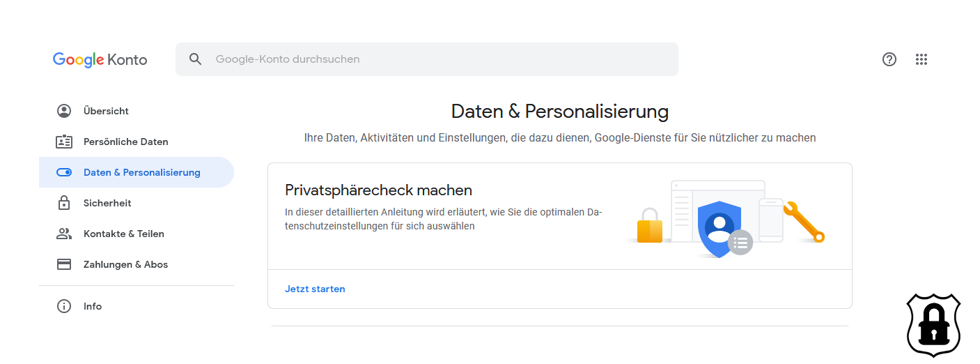Click the search magnifier icon
980x364 pixels.
(196, 59)
